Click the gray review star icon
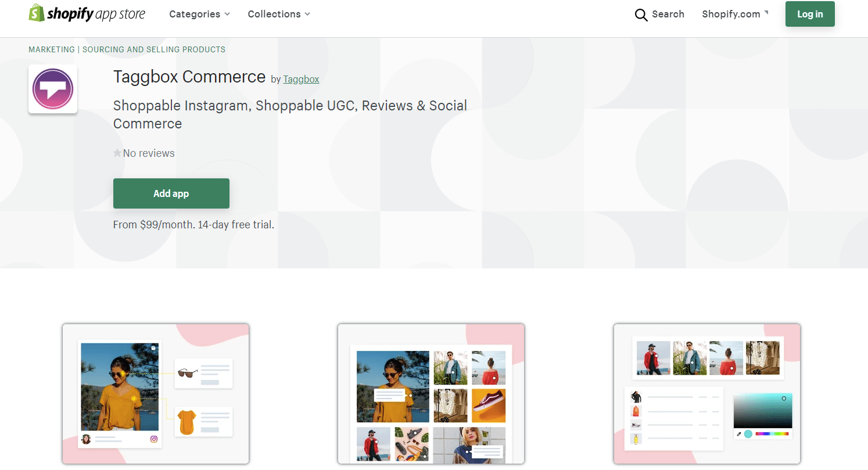This screenshot has height=470, width=868. [x=117, y=153]
